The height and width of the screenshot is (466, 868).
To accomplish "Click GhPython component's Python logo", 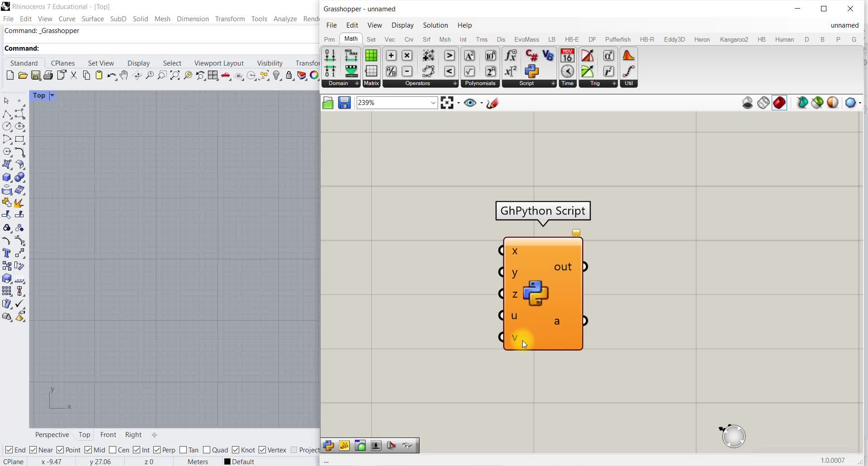I will click(x=536, y=293).
